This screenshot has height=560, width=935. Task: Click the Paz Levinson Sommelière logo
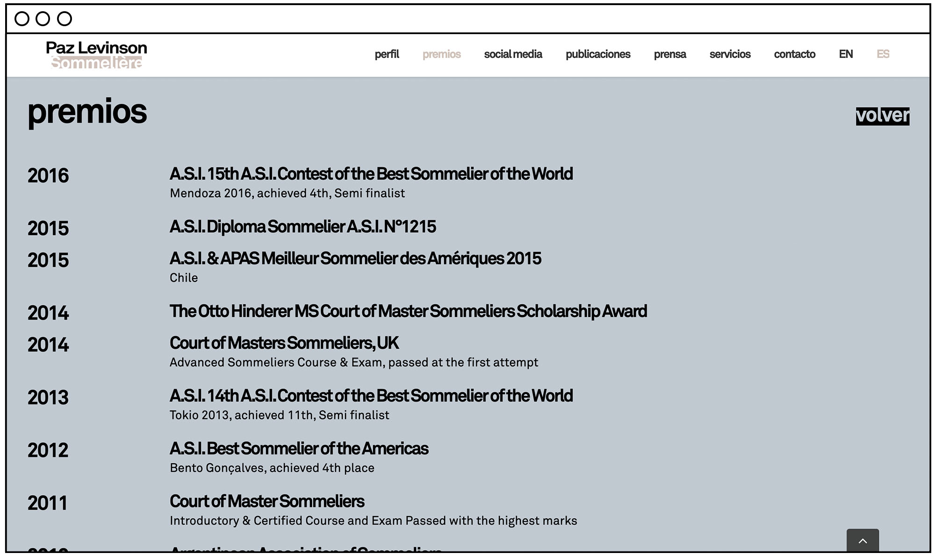tap(96, 55)
